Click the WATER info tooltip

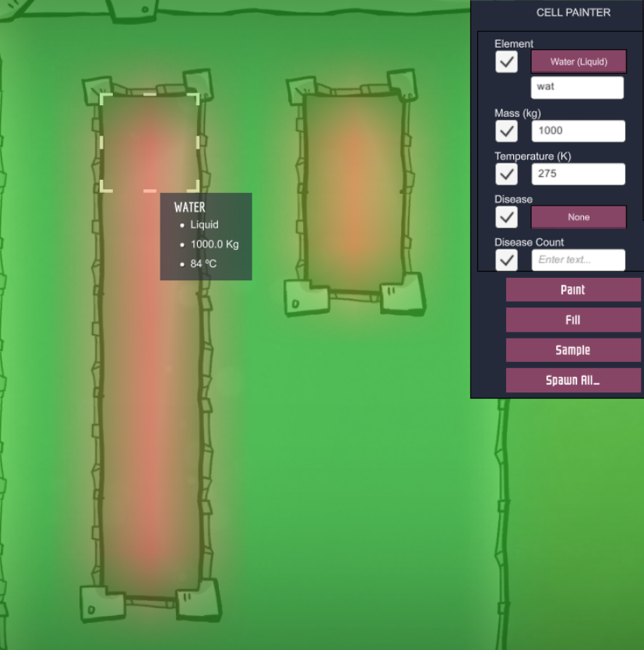point(206,236)
